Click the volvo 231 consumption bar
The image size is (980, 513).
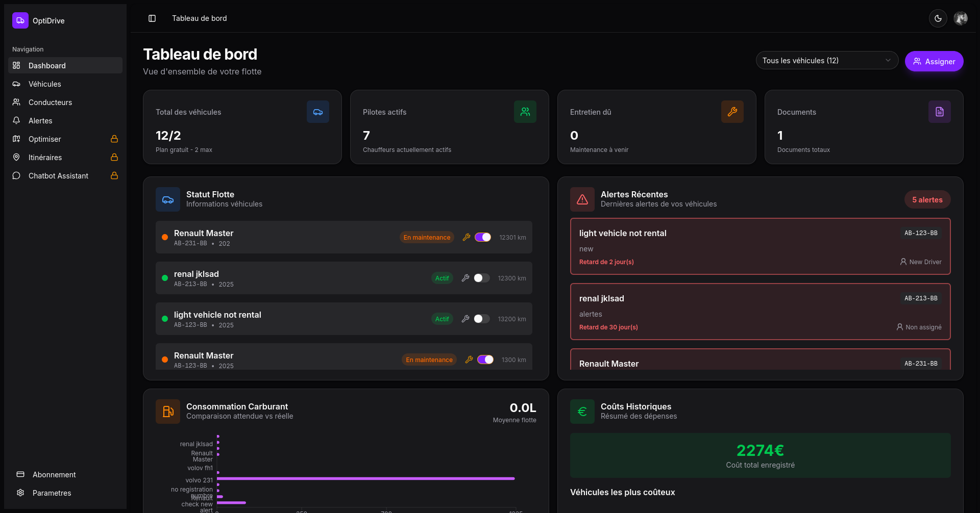tap(365, 478)
